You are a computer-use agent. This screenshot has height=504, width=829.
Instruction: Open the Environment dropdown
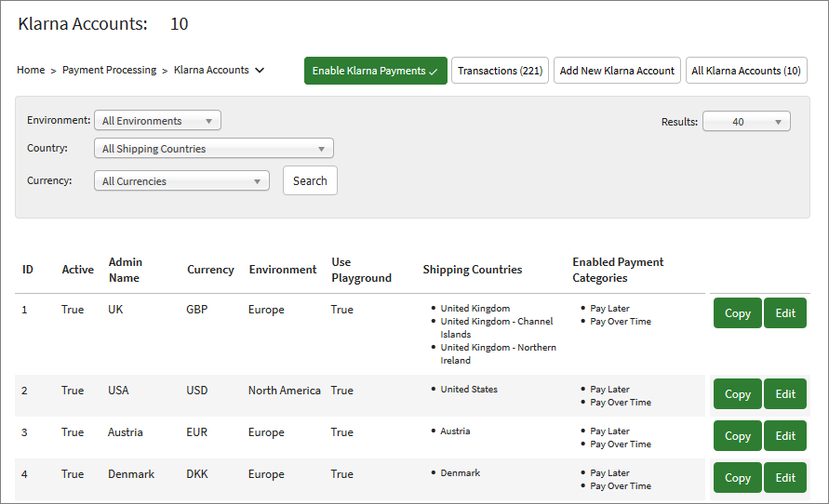pos(157,121)
